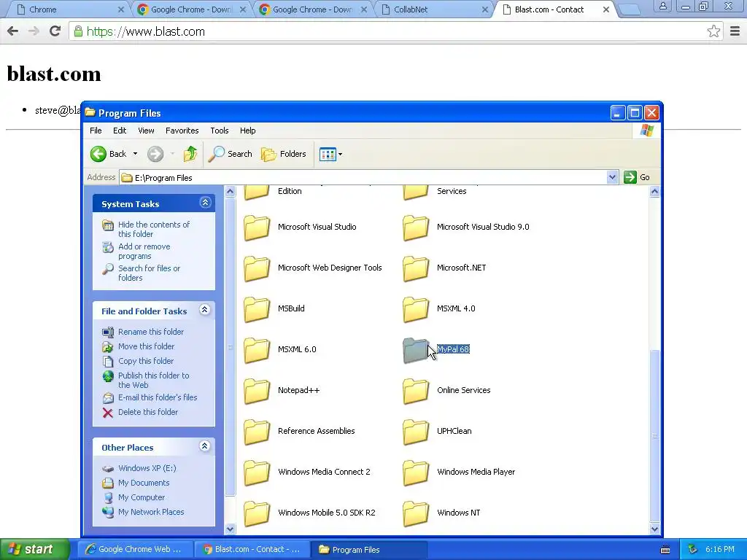Image resolution: width=747 pixels, height=560 pixels.
Task: Click Chrome's back navigation arrow
Action: point(13,31)
